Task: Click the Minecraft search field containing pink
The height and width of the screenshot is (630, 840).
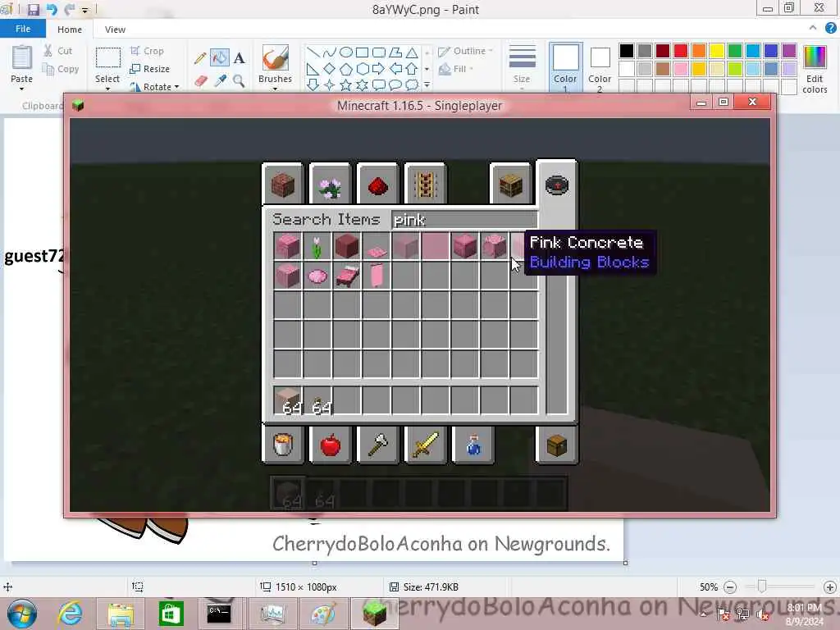Action: (464, 220)
